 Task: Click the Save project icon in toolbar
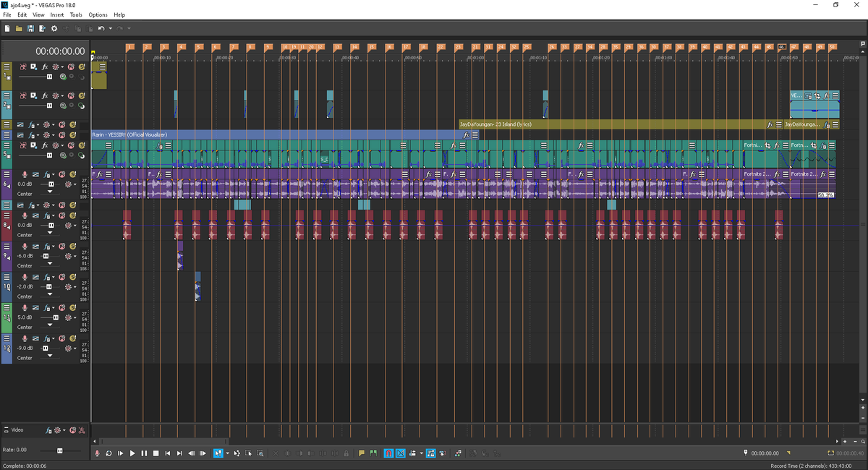click(x=30, y=28)
